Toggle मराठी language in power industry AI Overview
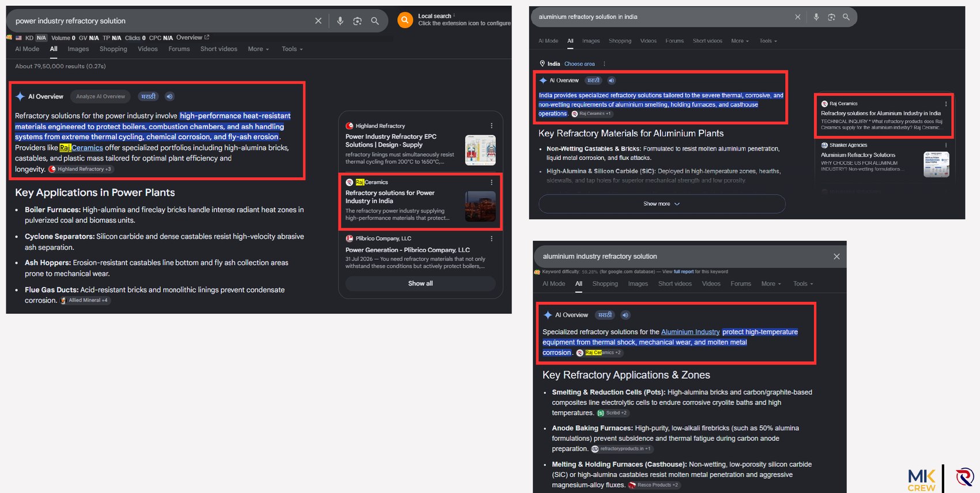 click(x=149, y=96)
